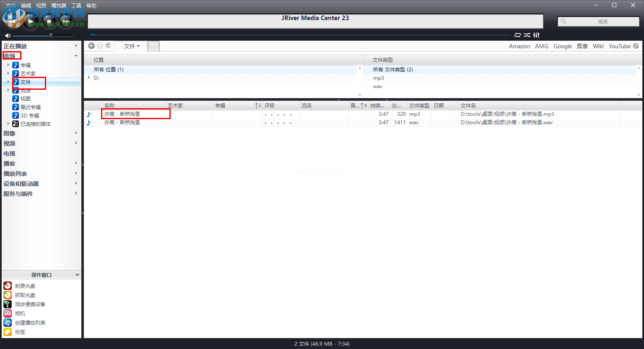Sort by the 文件类型 column header
Viewport: 644px width, 349px height.
419,105
